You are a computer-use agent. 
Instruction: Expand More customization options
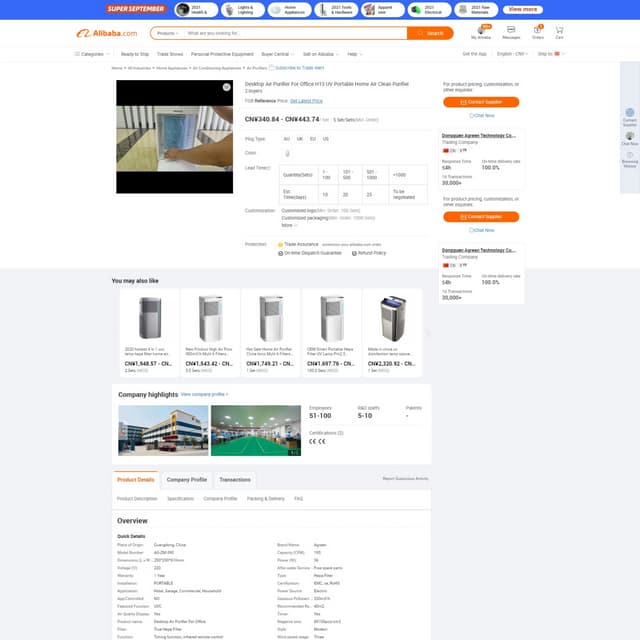point(289,225)
